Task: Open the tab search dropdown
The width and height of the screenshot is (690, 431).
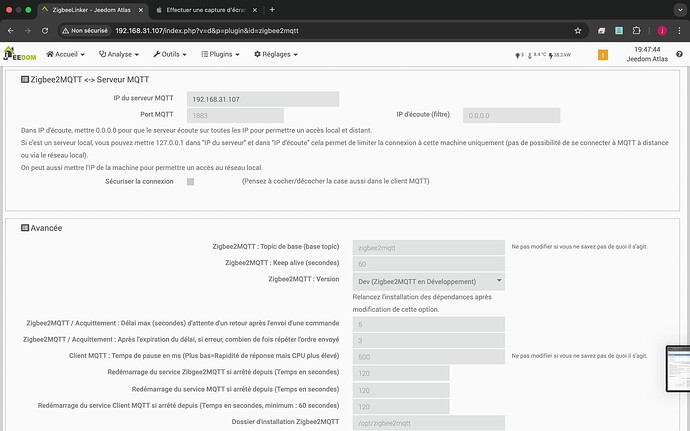Action: (x=679, y=10)
